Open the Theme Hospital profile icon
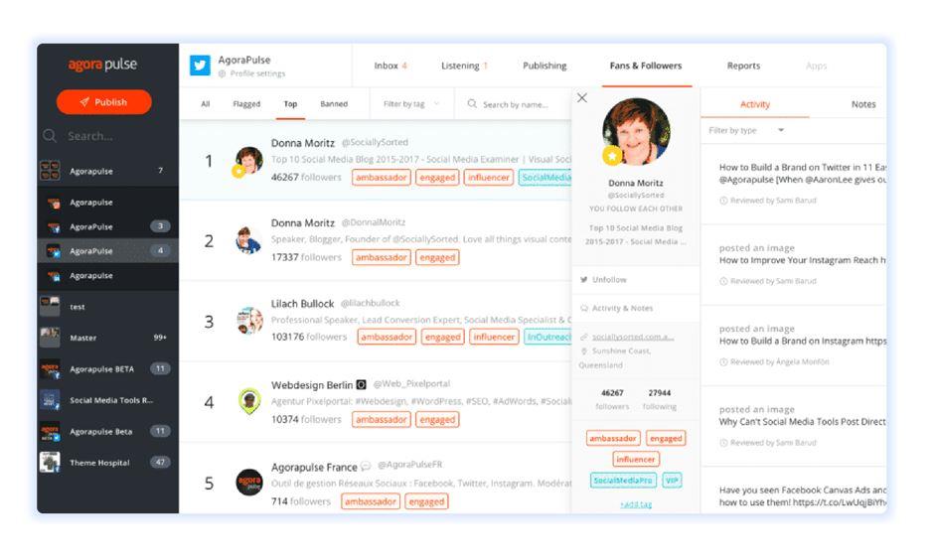Viewport: 934px width, 560px height. tap(50, 463)
